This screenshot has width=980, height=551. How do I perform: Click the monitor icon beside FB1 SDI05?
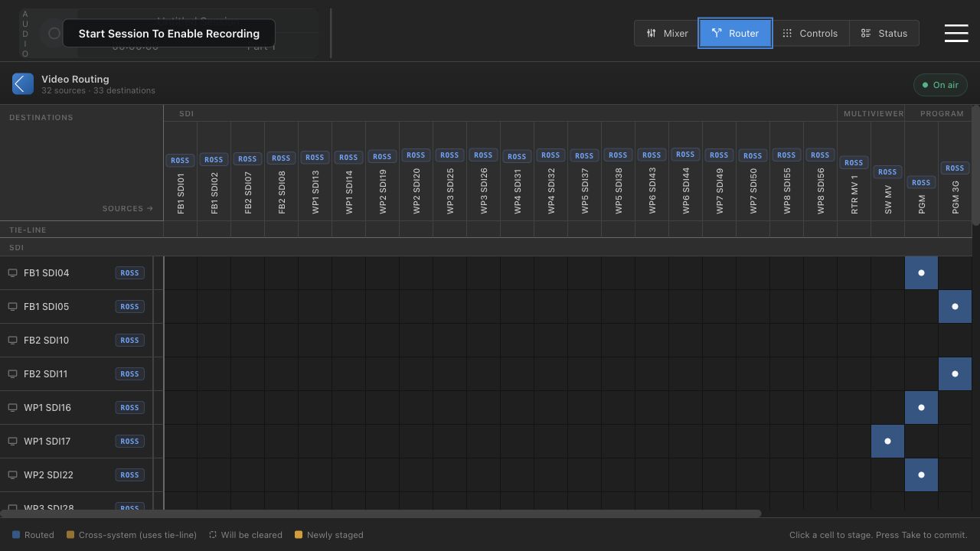(12, 307)
